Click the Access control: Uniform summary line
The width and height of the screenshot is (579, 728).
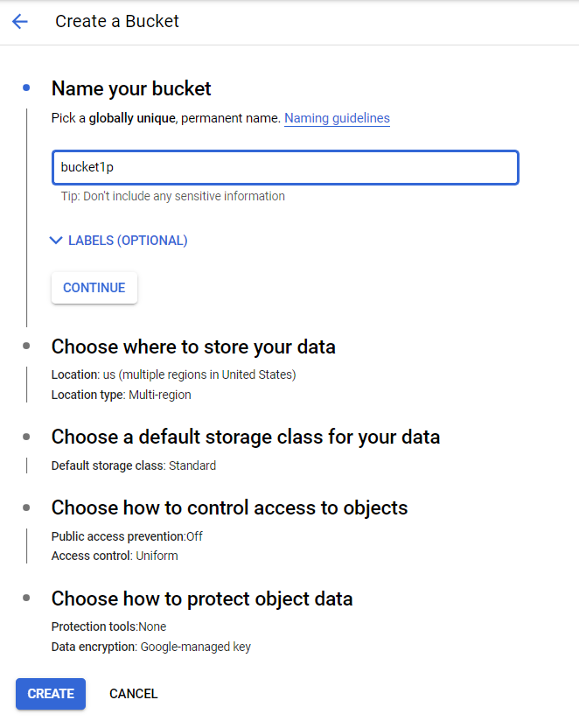(115, 556)
